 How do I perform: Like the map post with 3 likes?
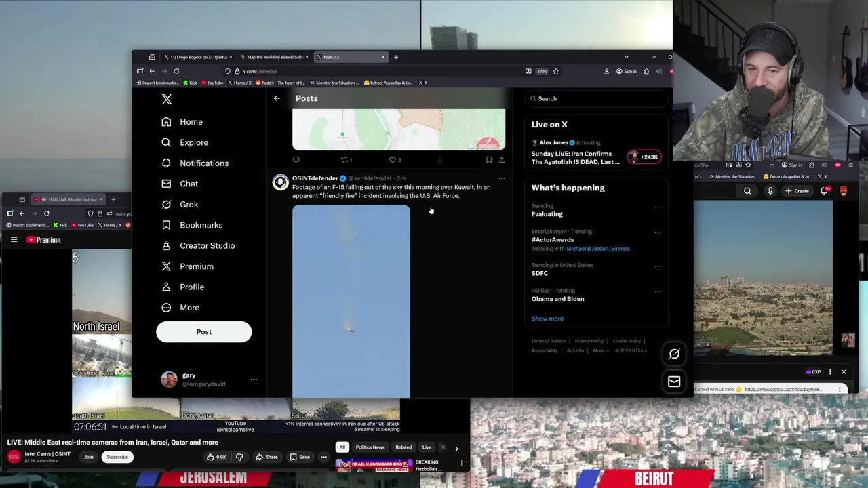pyautogui.click(x=395, y=160)
